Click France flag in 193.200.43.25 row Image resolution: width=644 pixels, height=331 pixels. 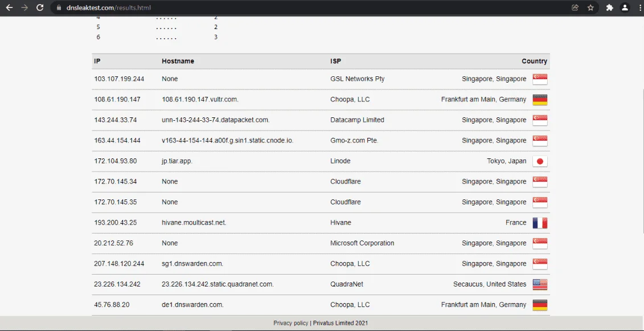point(540,223)
